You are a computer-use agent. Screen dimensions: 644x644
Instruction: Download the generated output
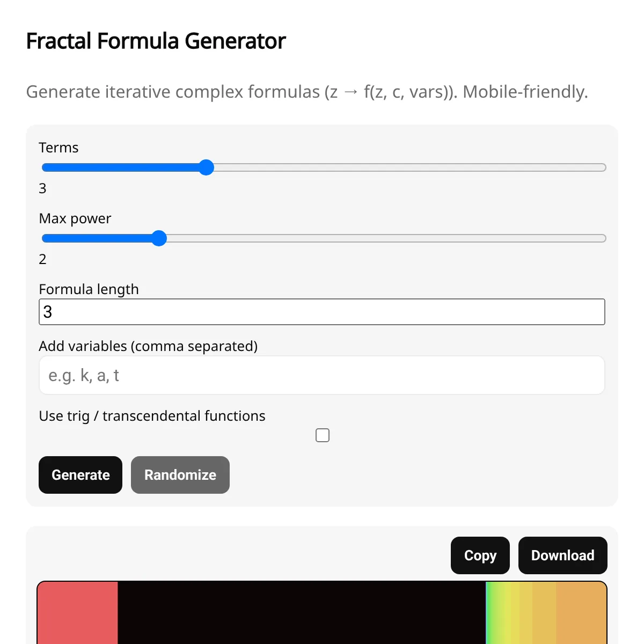point(562,555)
